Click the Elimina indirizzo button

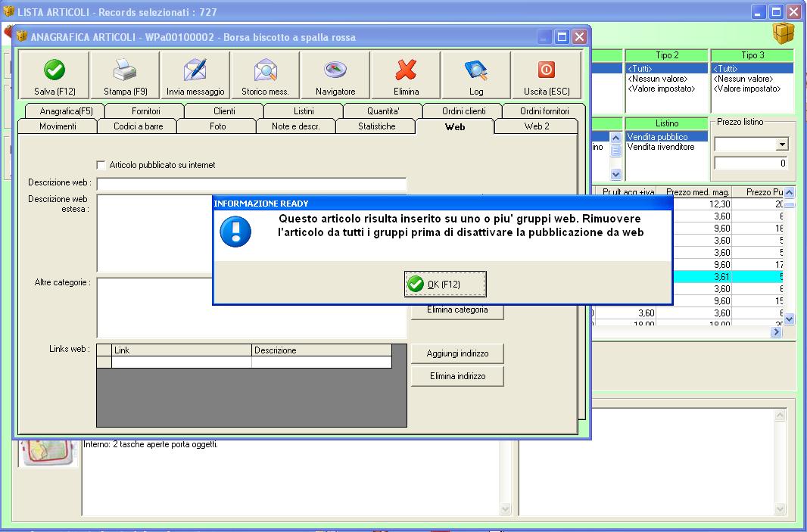tap(457, 376)
